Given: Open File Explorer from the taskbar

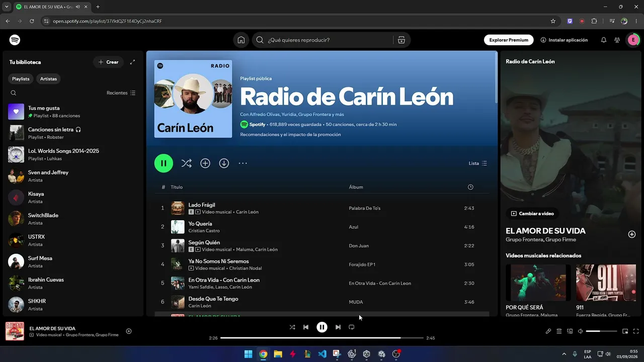Looking at the screenshot, I should [x=278, y=354].
